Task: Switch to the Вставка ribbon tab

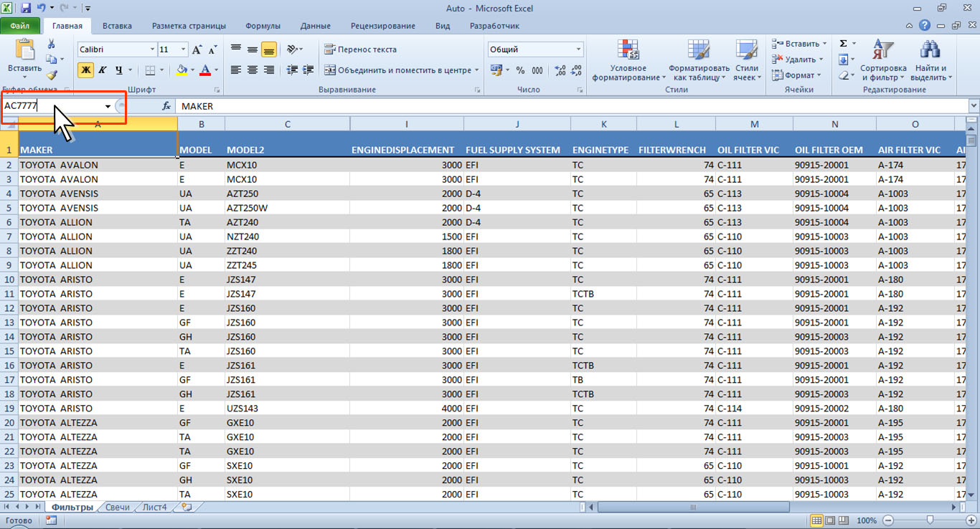Action: [117, 26]
